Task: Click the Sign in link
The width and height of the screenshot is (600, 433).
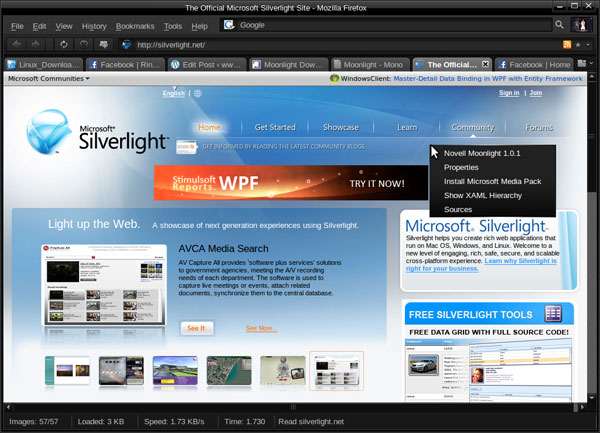Action: coord(509,93)
